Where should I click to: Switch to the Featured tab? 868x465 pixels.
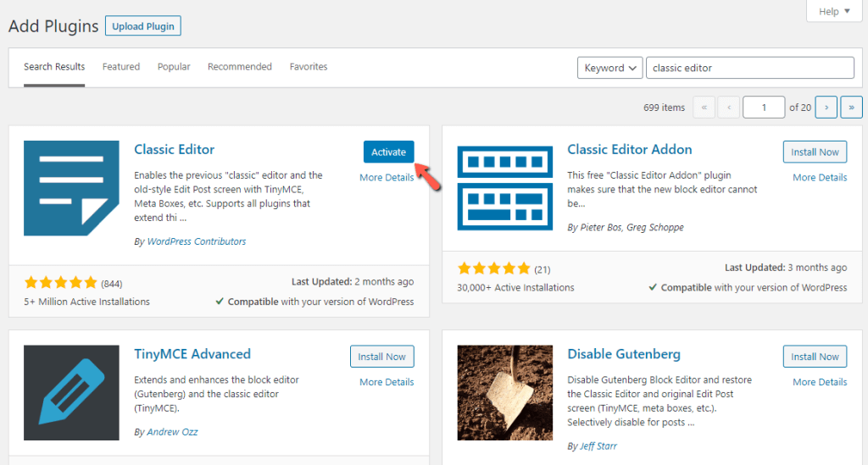[x=121, y=67]
